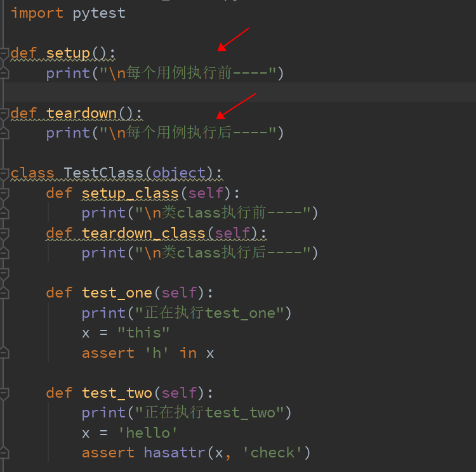Collapse the fold marker beside def setup_class(self)
Screen dimensions: 476x472
tap(4, 193)
